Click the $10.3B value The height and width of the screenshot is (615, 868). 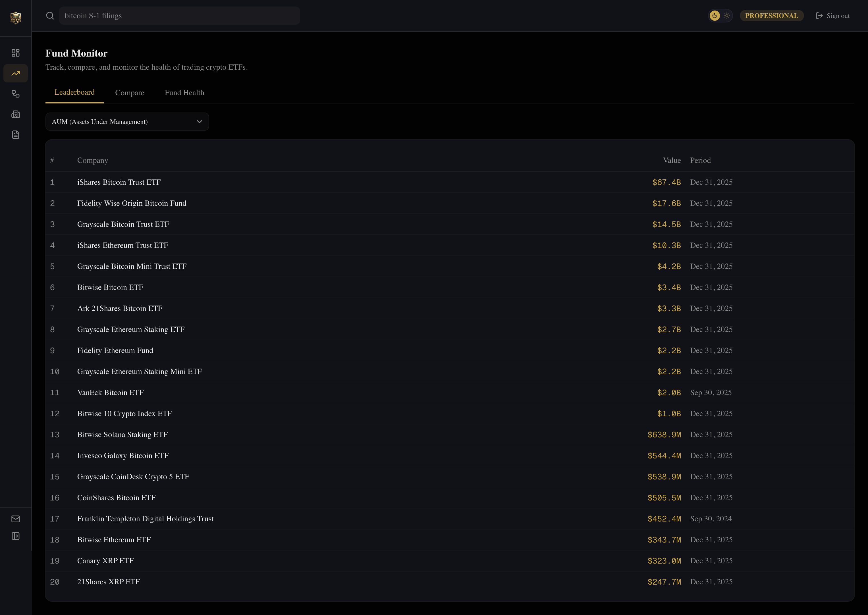(666, 245)
